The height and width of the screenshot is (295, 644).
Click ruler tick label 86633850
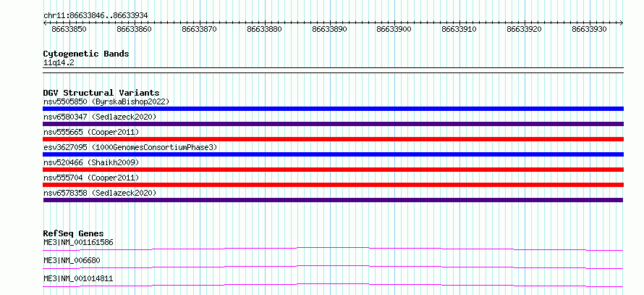pos(69,29)
